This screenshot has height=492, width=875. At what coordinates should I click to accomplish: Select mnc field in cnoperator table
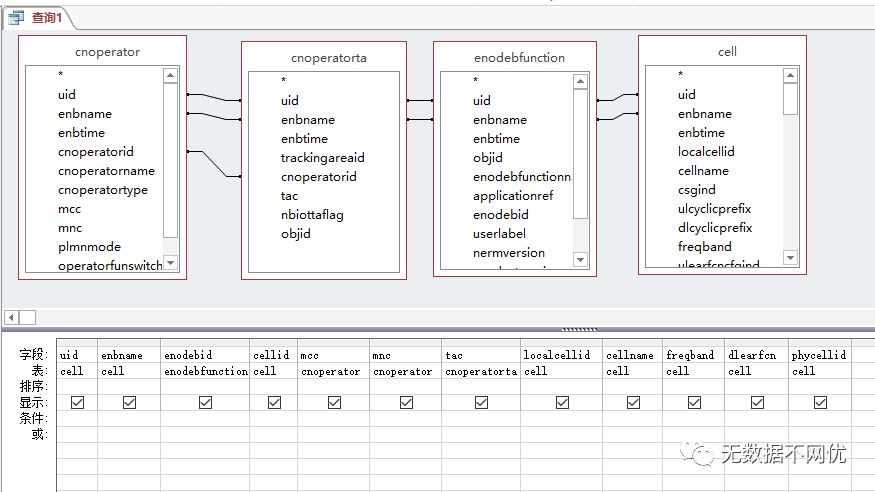70,228
